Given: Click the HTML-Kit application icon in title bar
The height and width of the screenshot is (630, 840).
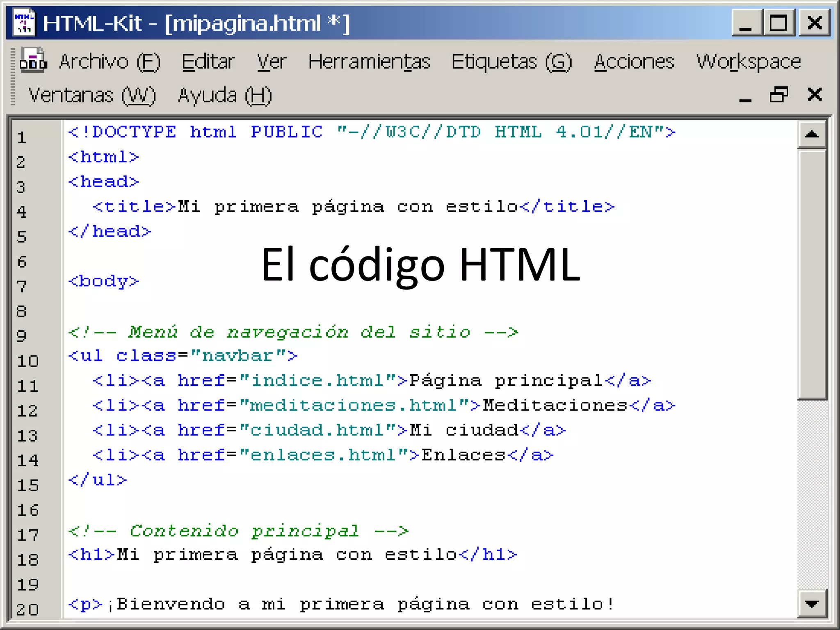Looking at the screenshot, I should point(24,23).
